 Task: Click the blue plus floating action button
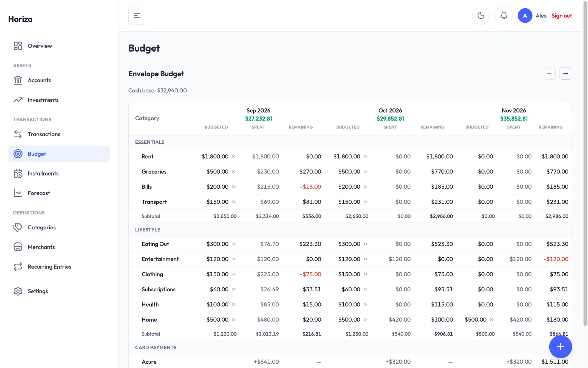[560, 347]
